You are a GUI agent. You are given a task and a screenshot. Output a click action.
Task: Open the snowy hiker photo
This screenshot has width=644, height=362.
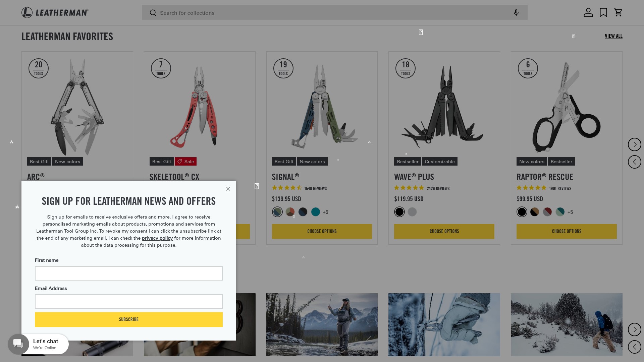pos(567,325)
